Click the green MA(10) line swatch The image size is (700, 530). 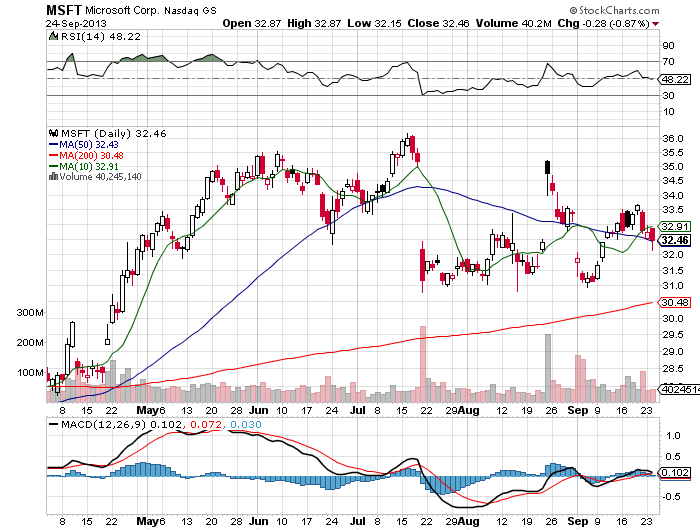coord(53,167)
